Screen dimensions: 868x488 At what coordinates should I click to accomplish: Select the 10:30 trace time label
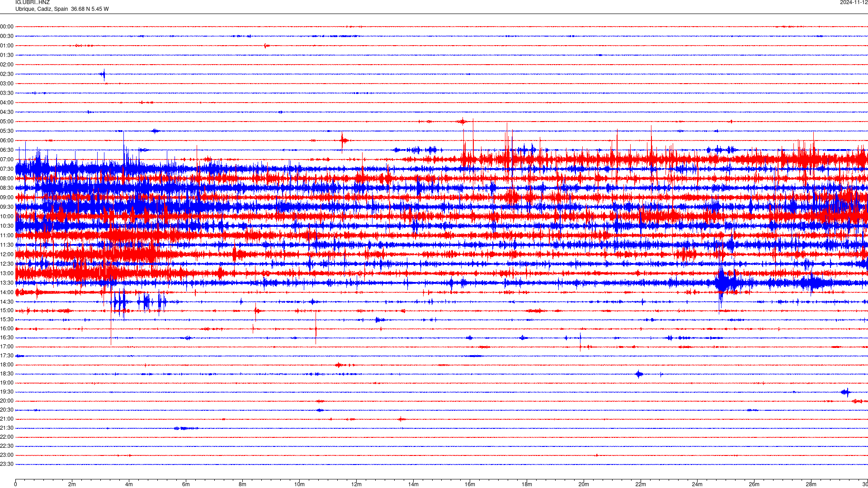pyautogui.click(x=7, y=226)
